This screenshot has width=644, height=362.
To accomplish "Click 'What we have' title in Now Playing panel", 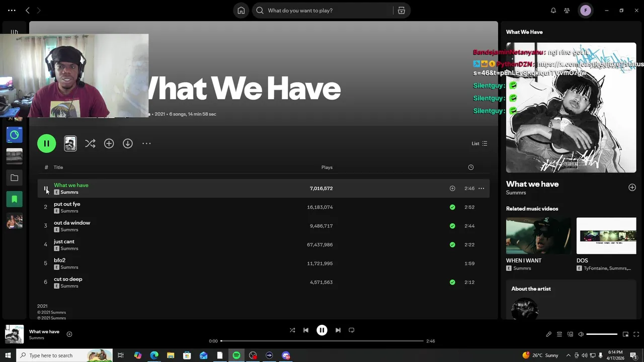I will pyautogui.click(x=532, y=184).
